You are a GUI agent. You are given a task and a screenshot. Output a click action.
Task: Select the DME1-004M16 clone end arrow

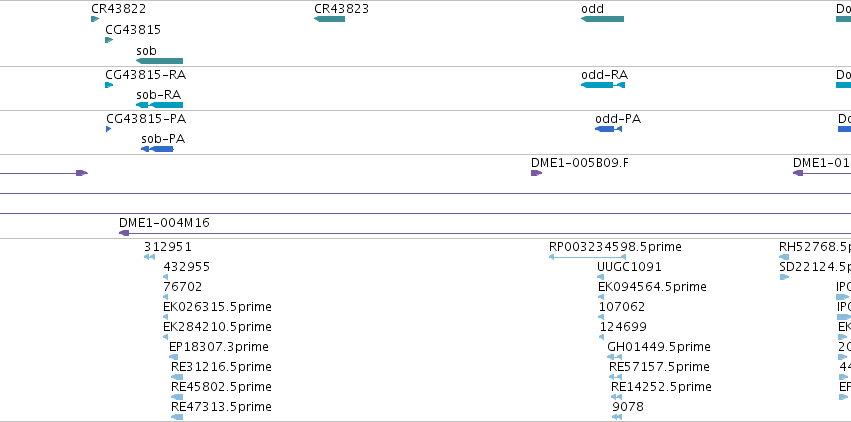coord(124,233)
